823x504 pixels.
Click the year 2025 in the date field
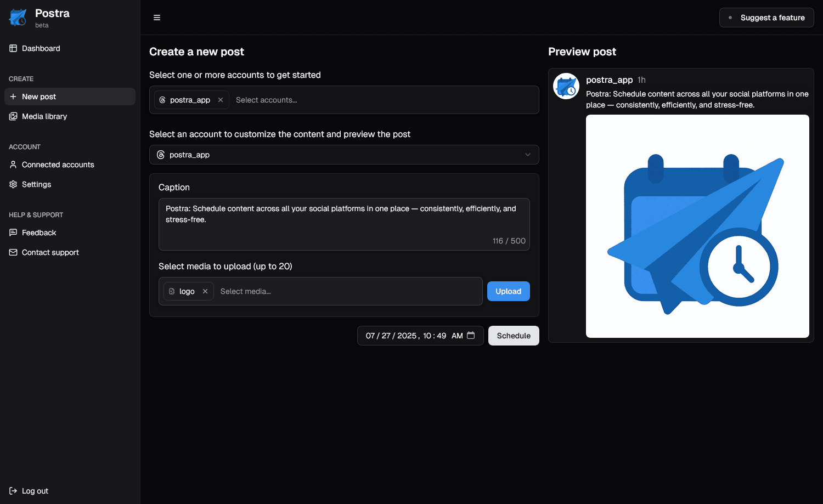click(407, 336)
